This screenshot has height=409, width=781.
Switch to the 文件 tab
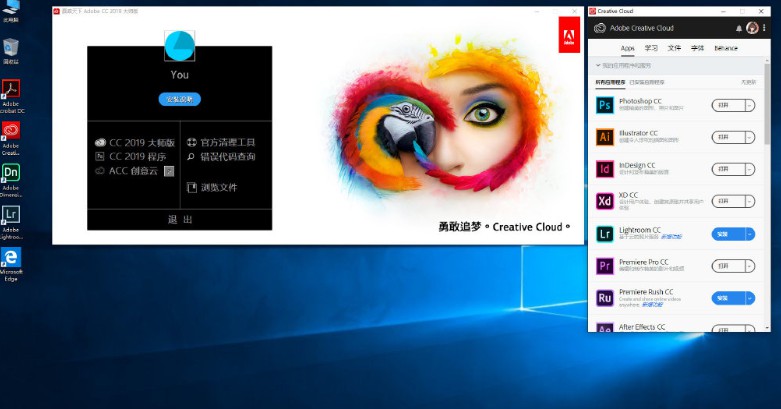(674, 48)
